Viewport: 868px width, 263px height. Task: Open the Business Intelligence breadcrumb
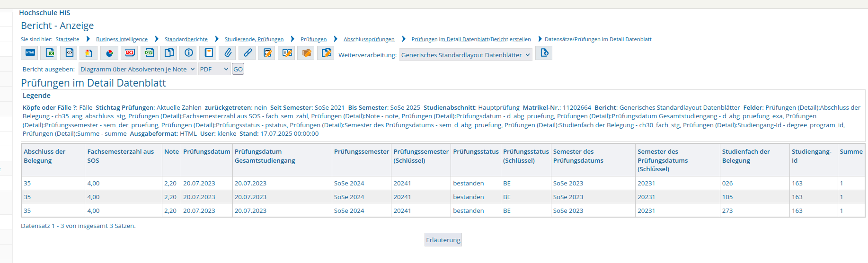[122, 39]
